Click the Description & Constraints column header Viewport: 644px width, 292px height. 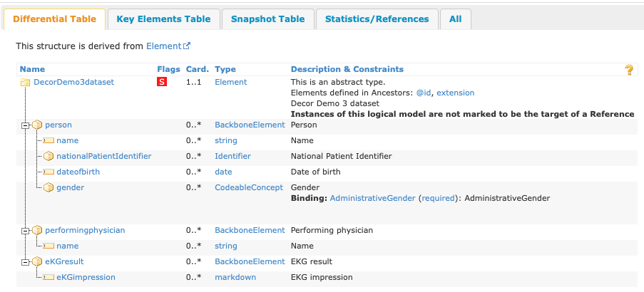347,70
